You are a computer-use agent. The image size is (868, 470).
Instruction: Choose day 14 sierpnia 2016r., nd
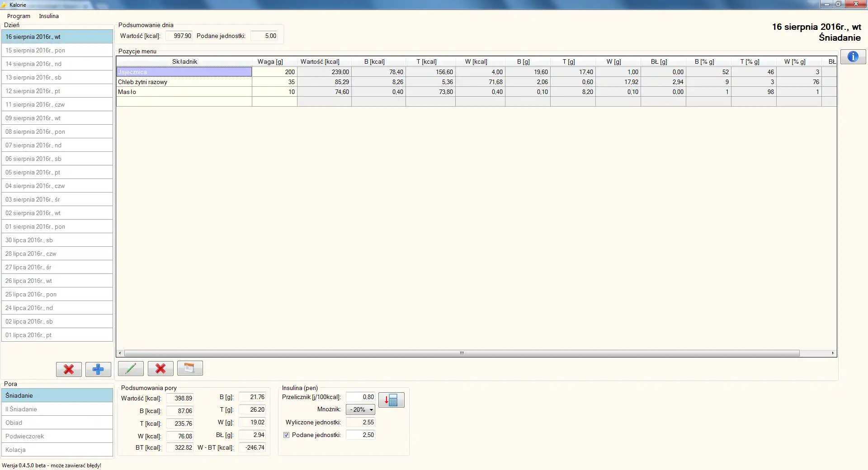point(57,64)
